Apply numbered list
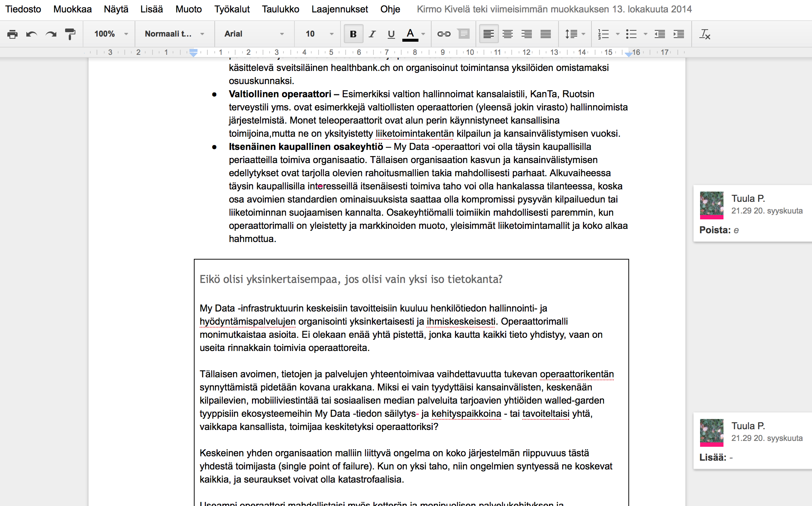 (x=604, y=34)
